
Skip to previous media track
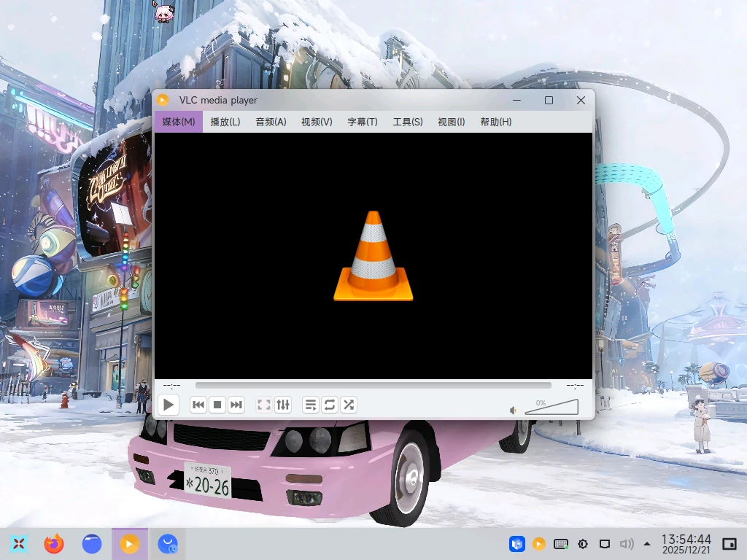tap(198, 405)
